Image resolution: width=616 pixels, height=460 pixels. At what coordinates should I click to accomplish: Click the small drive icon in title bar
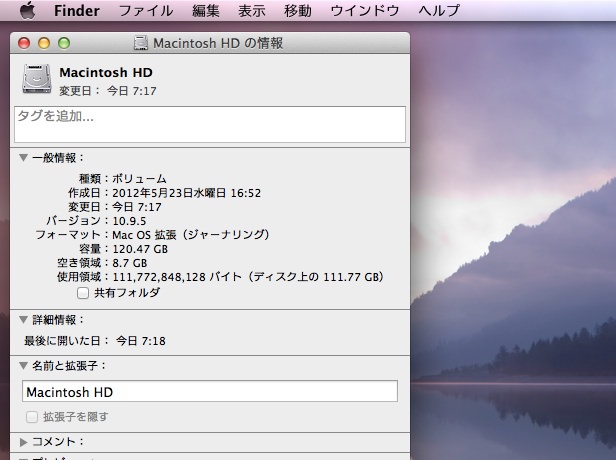coord(141,43)
